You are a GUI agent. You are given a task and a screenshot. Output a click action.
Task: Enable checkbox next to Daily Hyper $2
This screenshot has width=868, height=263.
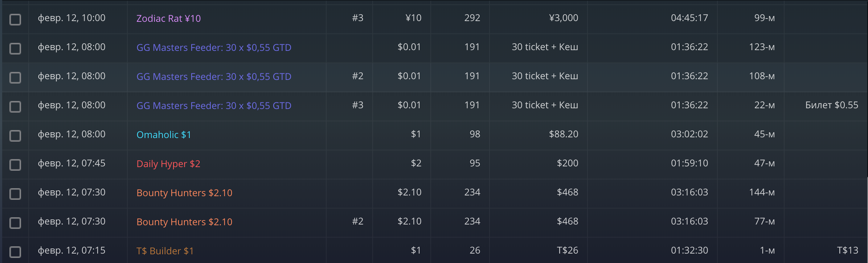point(15,165)
